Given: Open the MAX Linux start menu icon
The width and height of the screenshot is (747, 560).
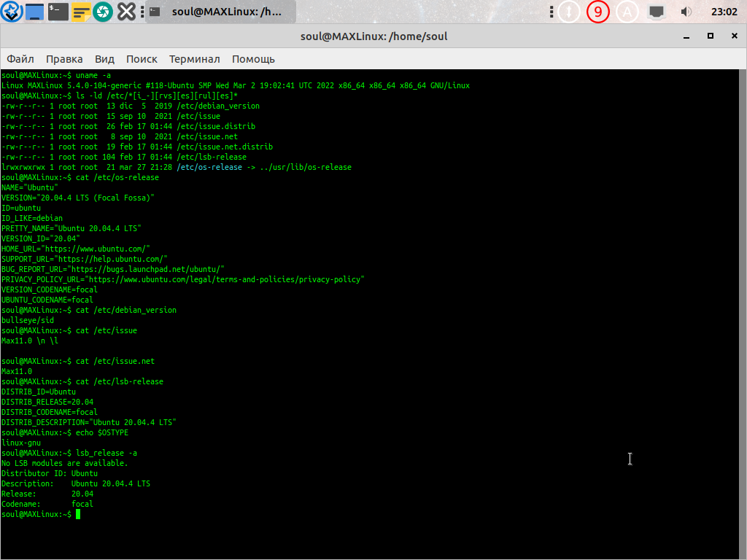Looking at the screenshot, I should pos(12,12).
